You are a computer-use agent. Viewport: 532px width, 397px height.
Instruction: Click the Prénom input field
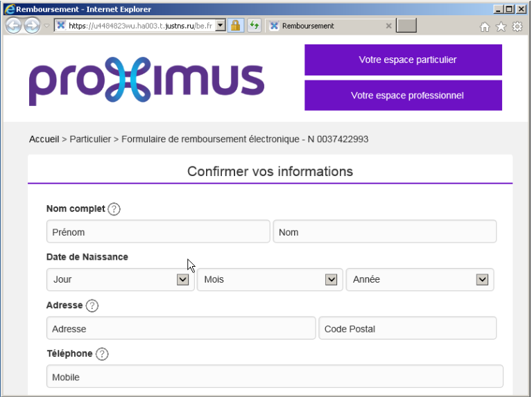tap(158, 231)
